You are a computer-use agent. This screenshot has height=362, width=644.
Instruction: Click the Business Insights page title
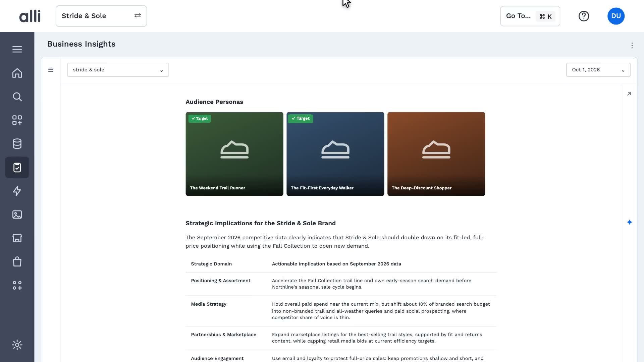point(81,44)
